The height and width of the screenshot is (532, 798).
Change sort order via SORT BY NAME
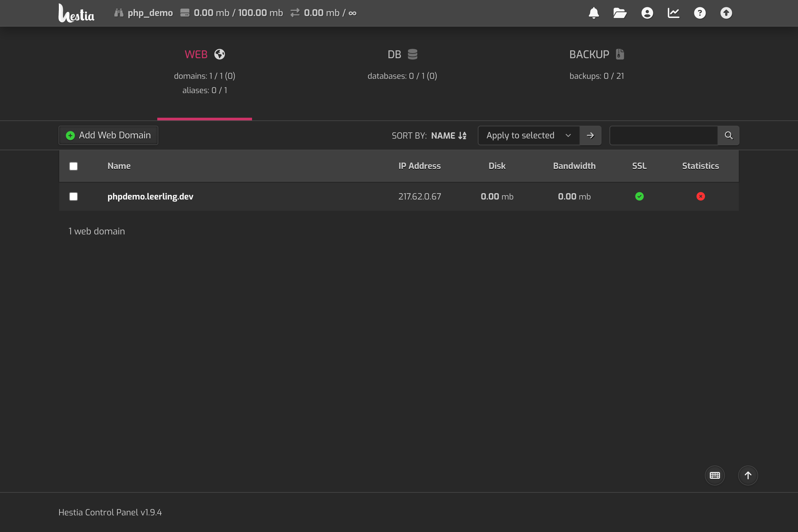click(448, 136)
